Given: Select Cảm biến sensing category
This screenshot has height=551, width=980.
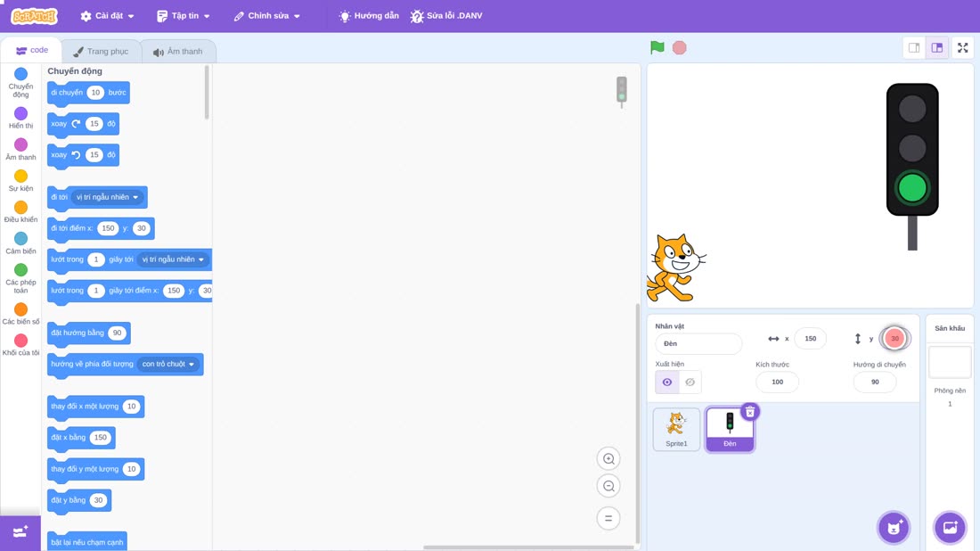Looking at the screenshot, I should [20, 243].
